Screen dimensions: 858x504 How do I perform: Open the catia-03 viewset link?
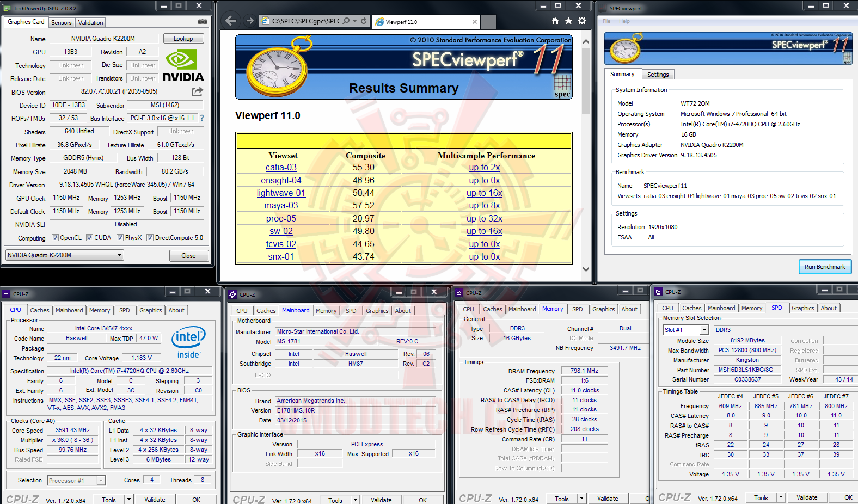[281, 168]
